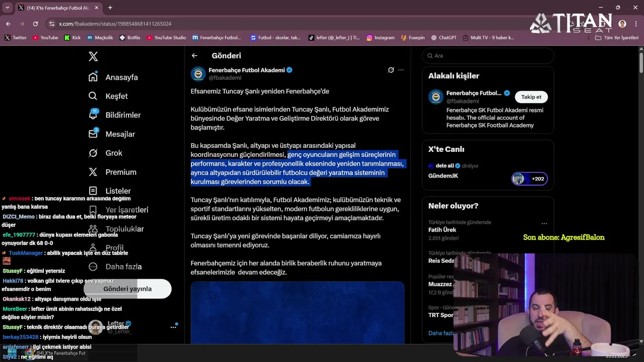Screen dimensions: 644x362
Task: Open Multi TV bookmark
Action: tap(488, 38)
